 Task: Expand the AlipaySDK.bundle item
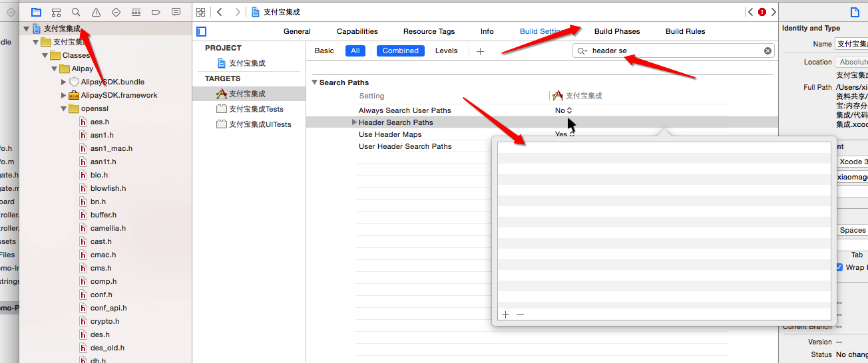[63, 82]
